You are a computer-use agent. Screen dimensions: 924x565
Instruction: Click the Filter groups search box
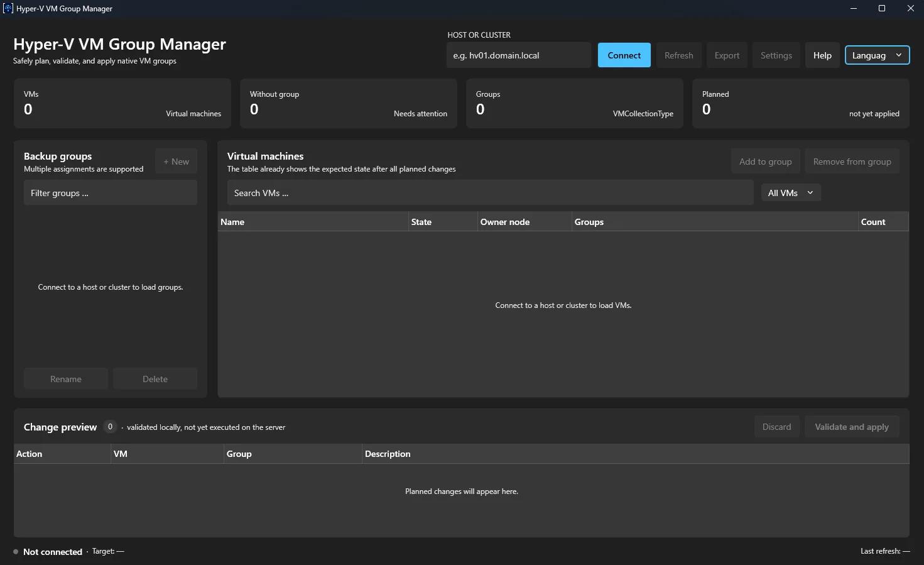111,193
